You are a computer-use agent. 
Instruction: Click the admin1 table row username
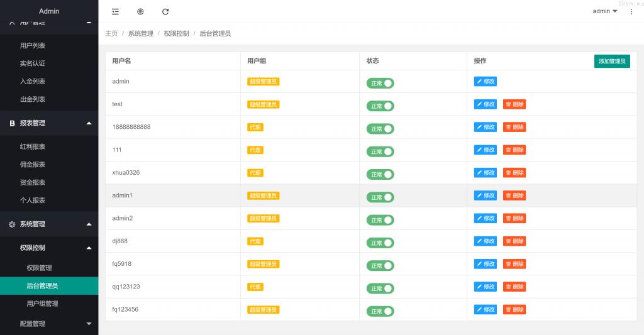tap(123, 195)
